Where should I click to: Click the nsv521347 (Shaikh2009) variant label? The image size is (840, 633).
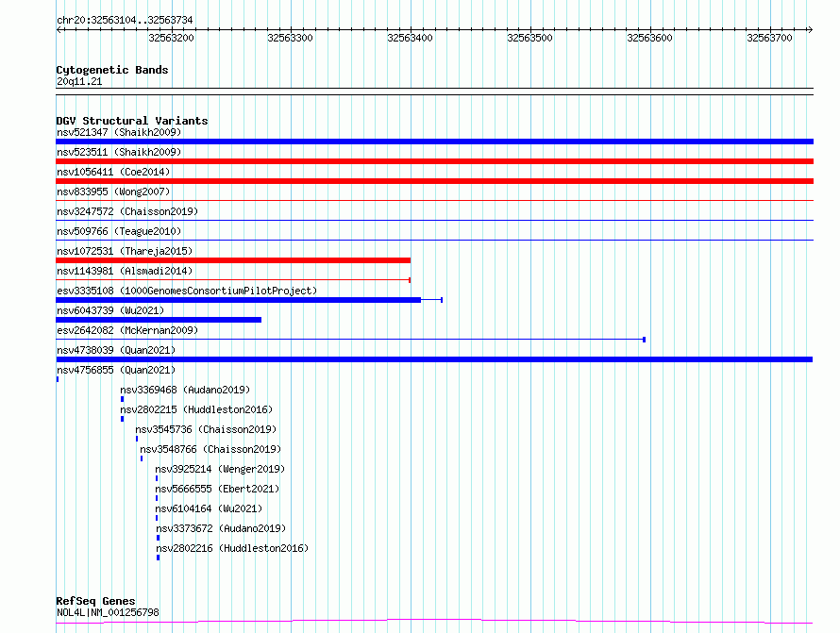(119, 132)
